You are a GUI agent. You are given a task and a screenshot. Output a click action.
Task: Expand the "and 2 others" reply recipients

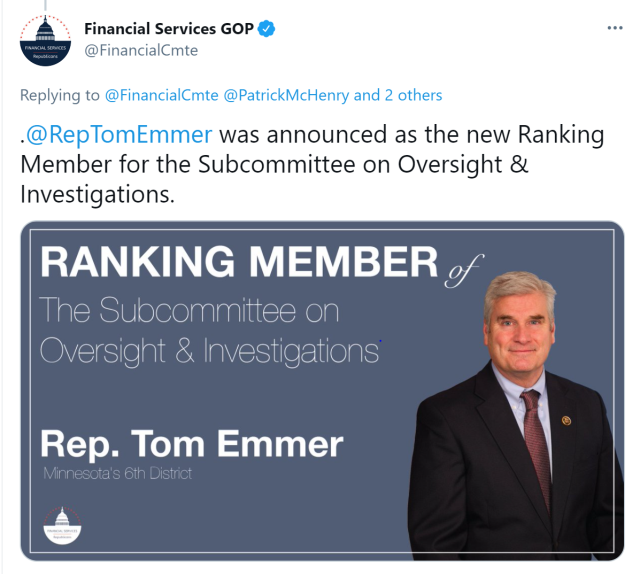tap(398, 95)
